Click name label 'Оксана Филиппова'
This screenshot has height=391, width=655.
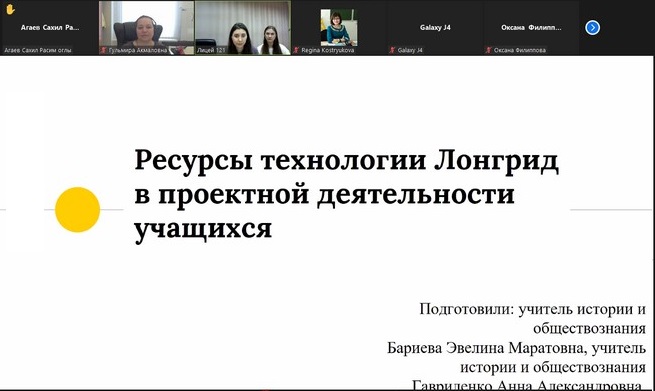[x=520, y=50]
